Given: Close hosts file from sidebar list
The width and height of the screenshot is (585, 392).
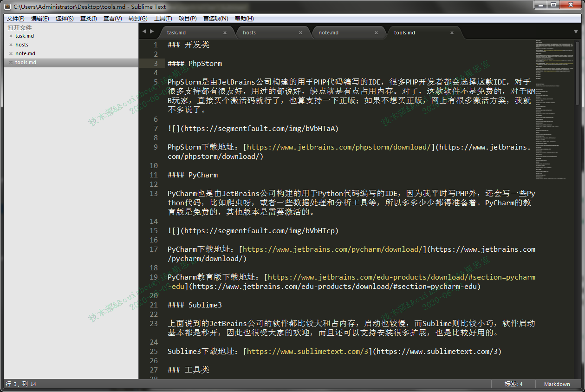Looking at the screenshot, I should (x=11, y=45).
